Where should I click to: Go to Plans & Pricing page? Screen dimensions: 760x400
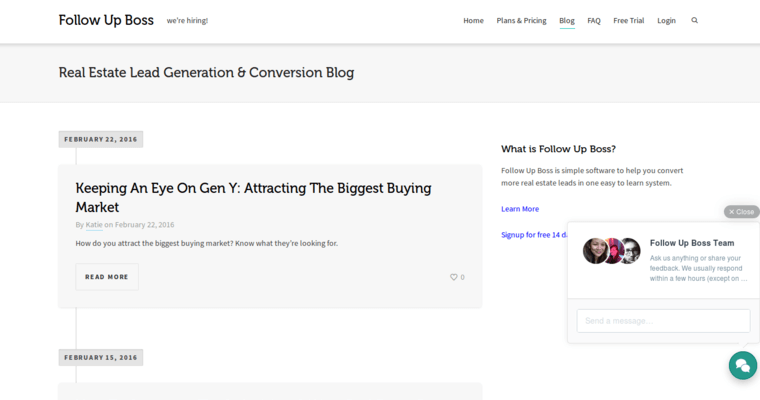tap(521, 20)
